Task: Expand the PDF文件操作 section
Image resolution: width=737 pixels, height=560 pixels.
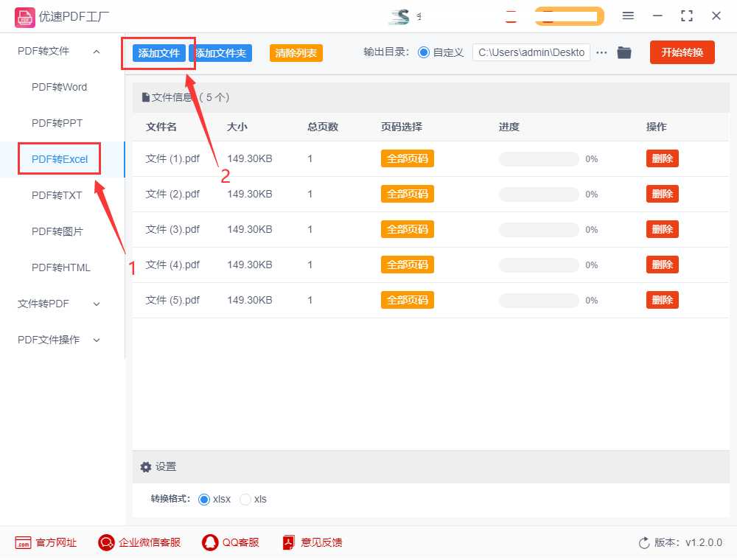Action: (97, 340)
